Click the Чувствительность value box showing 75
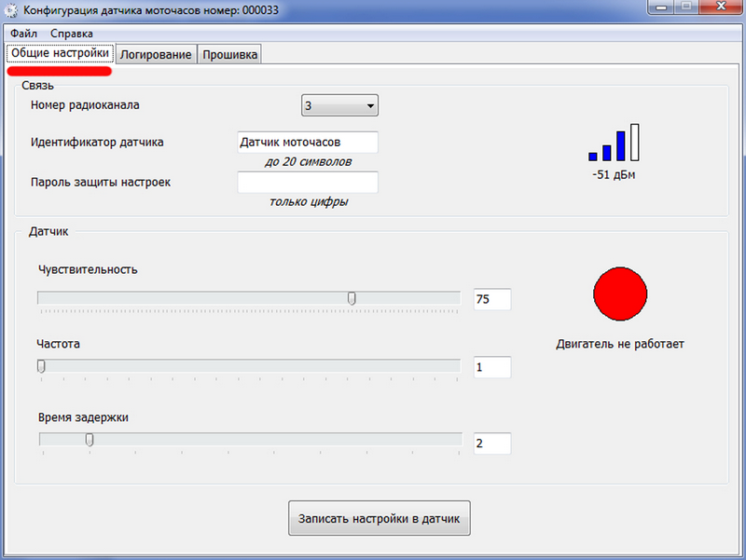Viewport: 746px width, 560px height. 492,299
